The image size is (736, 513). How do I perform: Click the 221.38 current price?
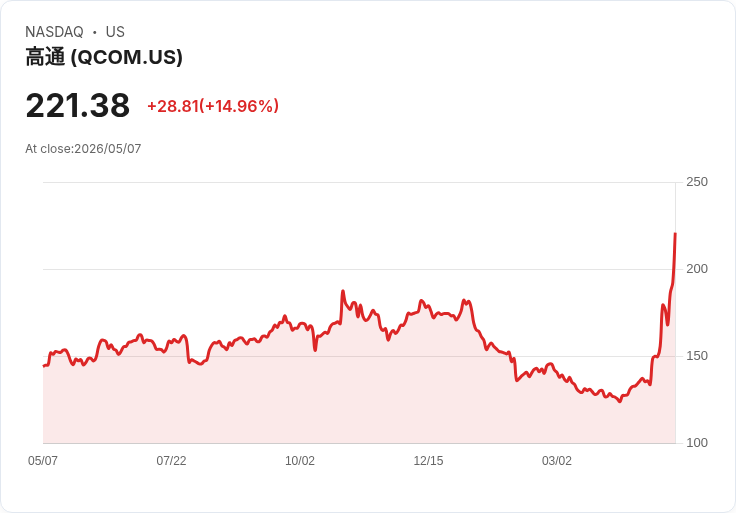[77, 106]
